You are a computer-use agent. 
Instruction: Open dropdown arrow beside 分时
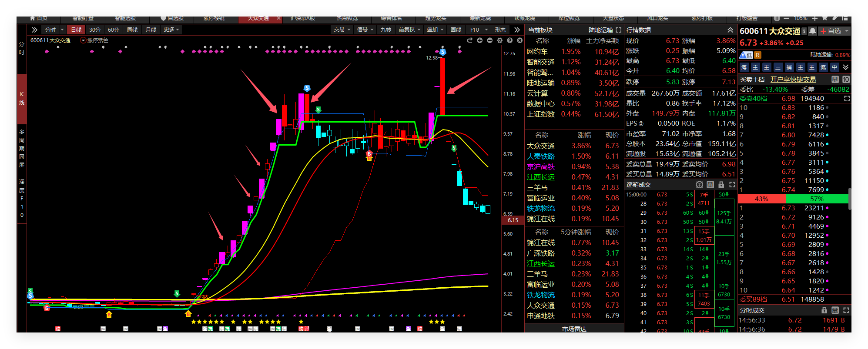click(62, 30)
